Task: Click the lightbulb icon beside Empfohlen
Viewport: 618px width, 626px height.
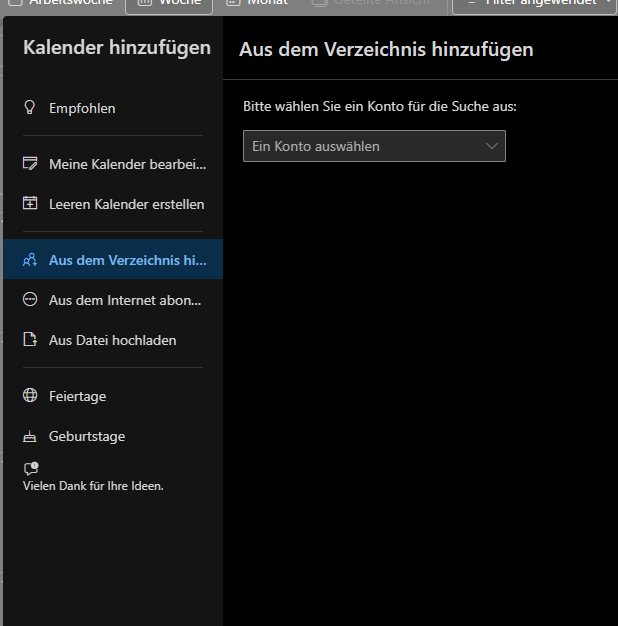Action: 30,107
